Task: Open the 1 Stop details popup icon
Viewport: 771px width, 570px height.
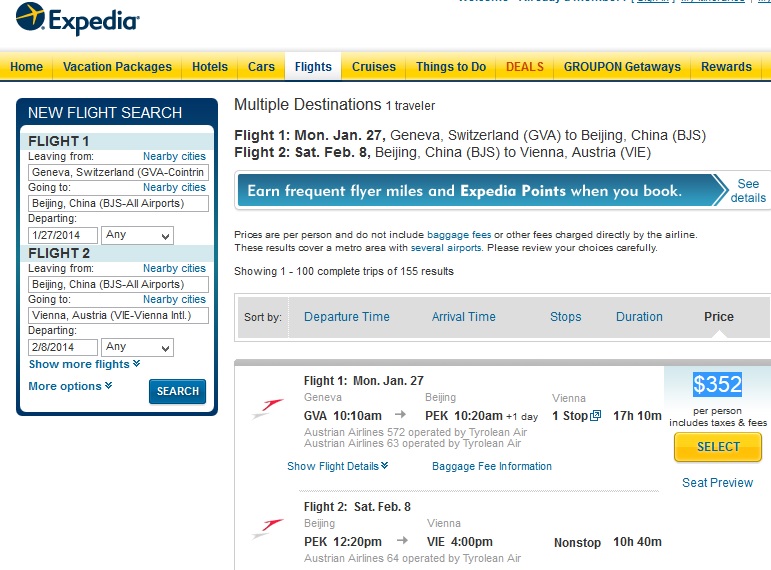Action: pyautogui.click(x=595, y=416)
